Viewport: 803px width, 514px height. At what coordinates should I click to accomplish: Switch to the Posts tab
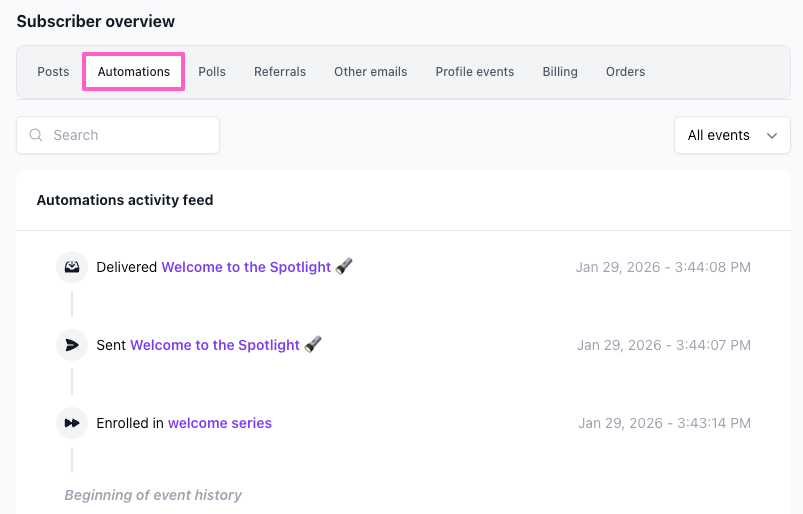coord(53,72)
